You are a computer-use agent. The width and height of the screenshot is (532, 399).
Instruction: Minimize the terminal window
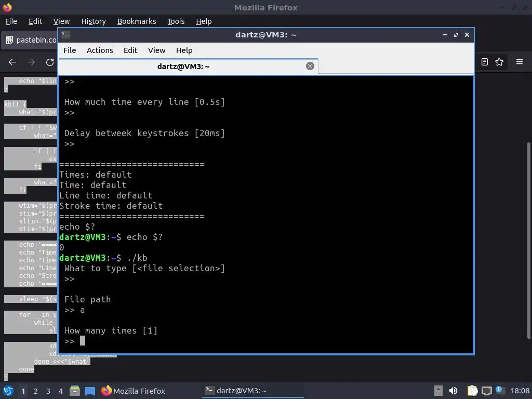[x=445, y=35]
